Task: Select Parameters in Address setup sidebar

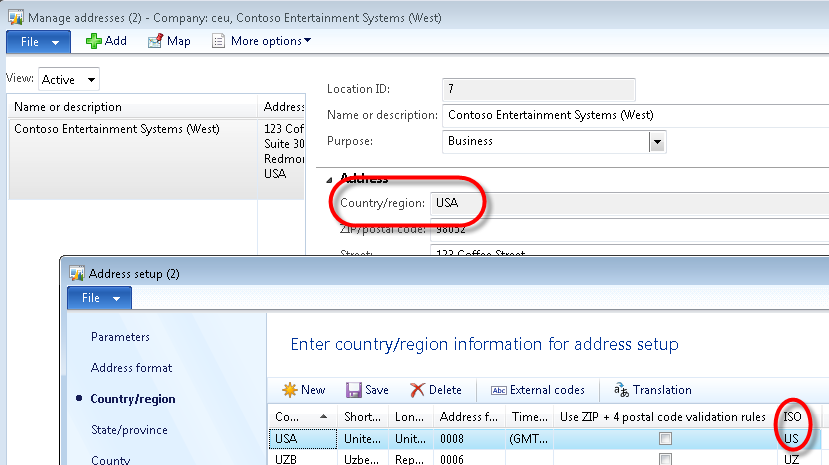Action: point(120,337)
